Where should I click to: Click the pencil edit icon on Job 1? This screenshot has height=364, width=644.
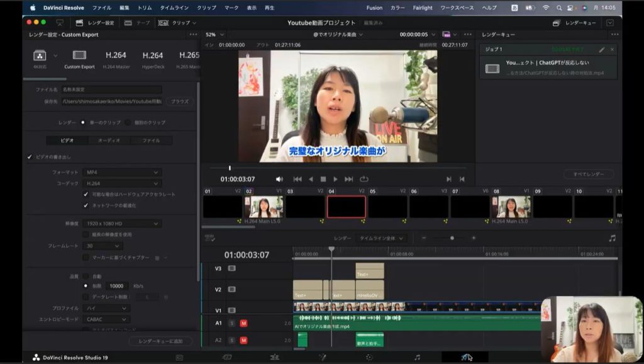pos(601,49)
